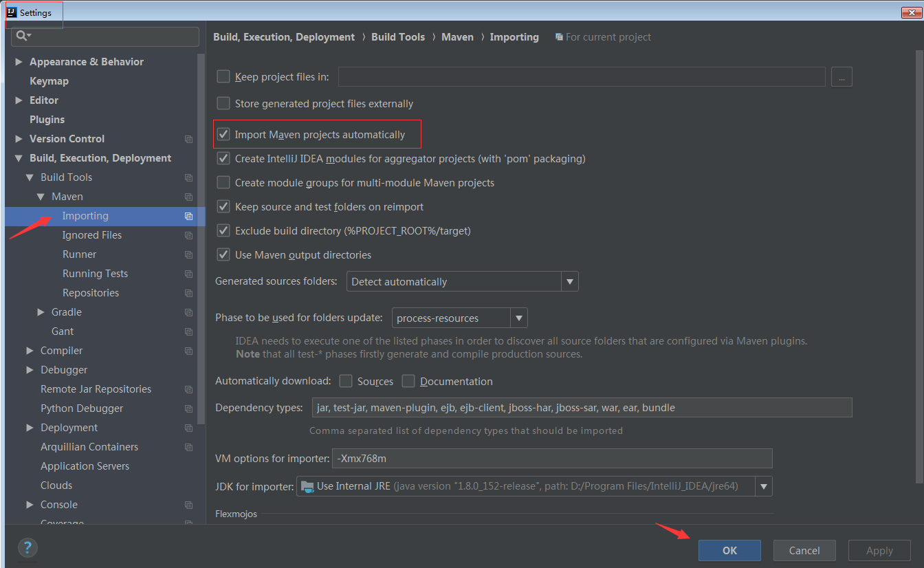Click the settings search field
The height and width of the screenshot is (568, 924).
click(106, 36)
